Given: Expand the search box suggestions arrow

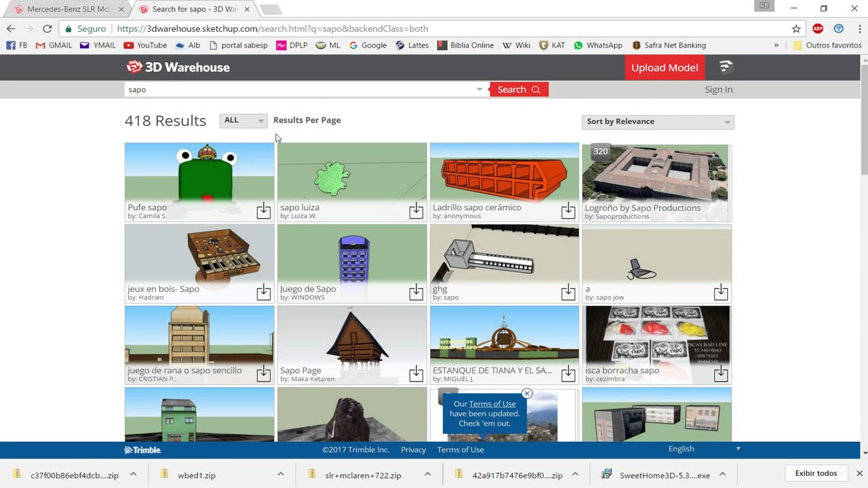Looking at the screenshot, I should 479,89.
